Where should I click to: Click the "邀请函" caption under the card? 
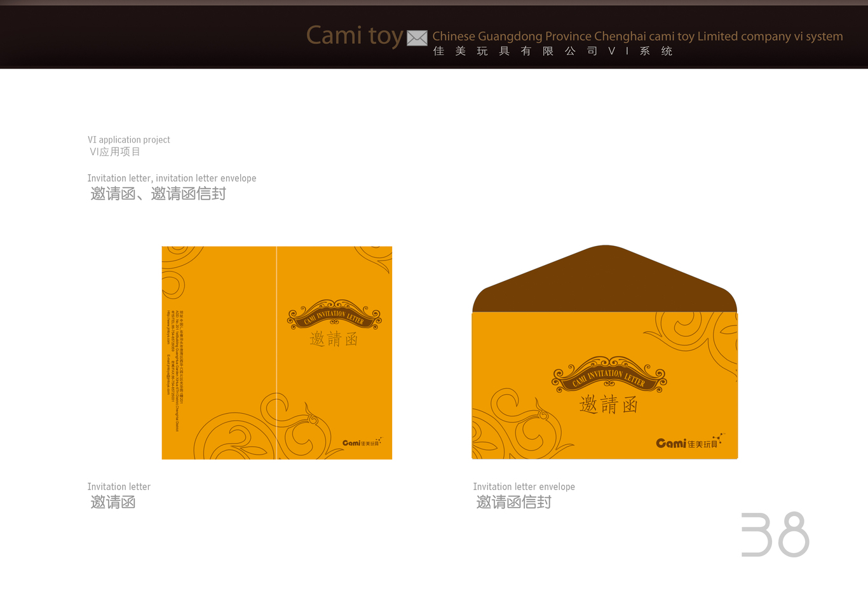pos(113,502)
